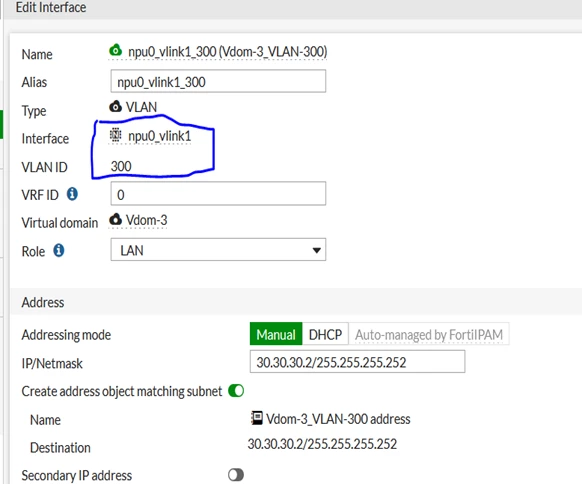
Task: Click the Vdom-3_VLAN-300 address object name
Action: pyautogui.click(x=338, y=419)
